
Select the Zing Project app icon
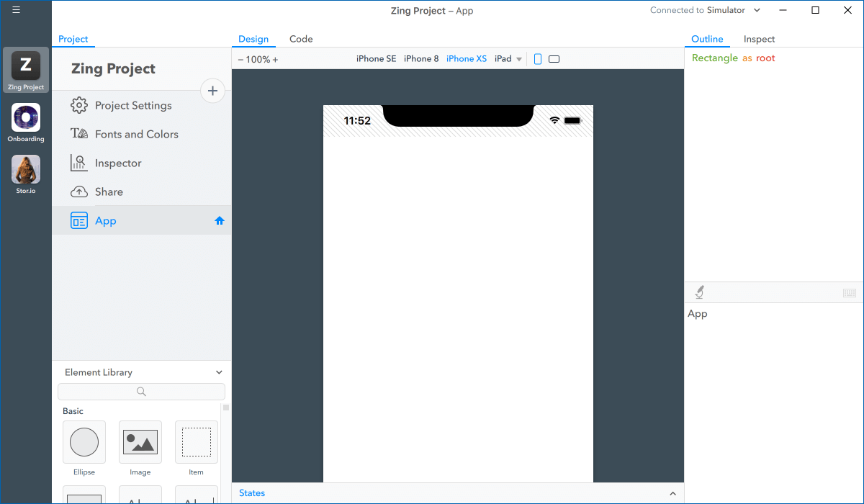(x=26, y=66)
